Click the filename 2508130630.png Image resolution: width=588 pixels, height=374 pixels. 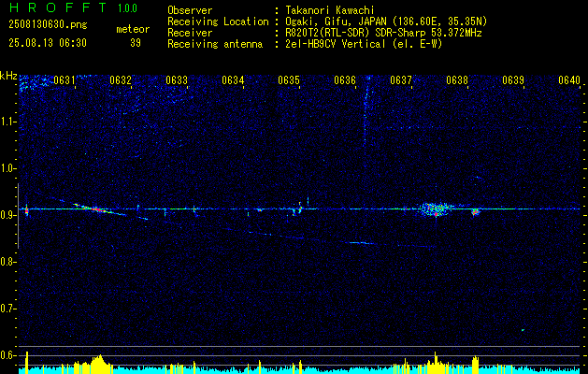(x=48, y=24)
